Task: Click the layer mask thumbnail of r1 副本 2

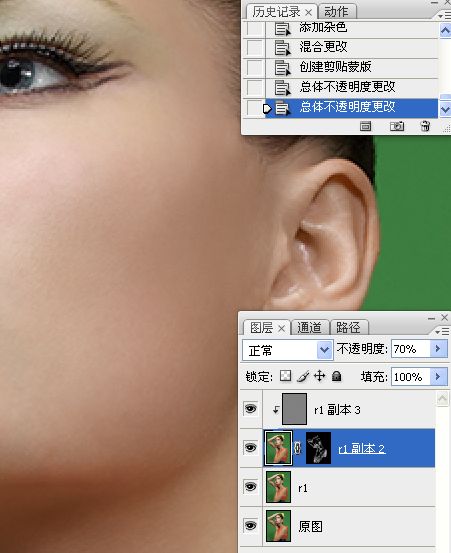Action: click(x=318, y=448)
